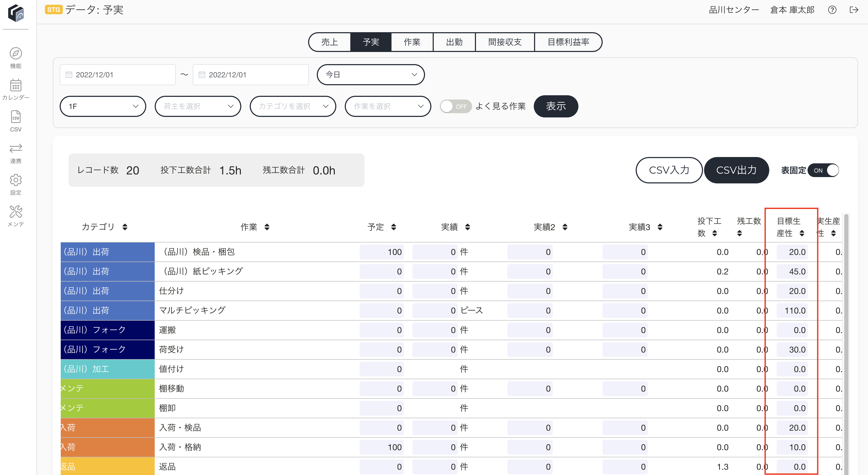
Task: Click the 表示 button
Action: (556, 106)
